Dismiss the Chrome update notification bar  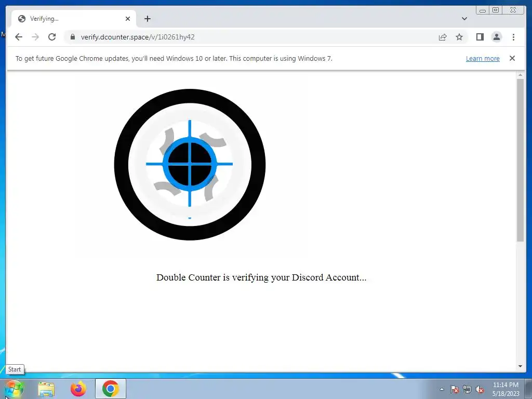pyautogui.click(x=512, y=58)
